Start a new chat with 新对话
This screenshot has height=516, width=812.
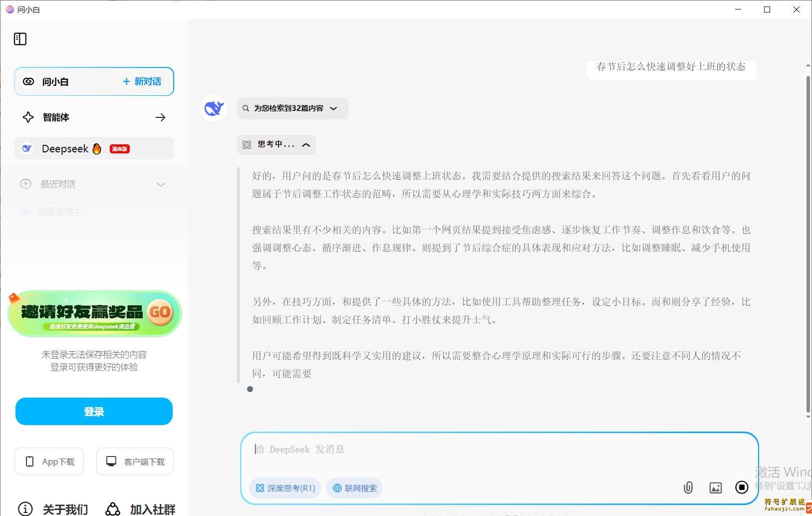142,81
